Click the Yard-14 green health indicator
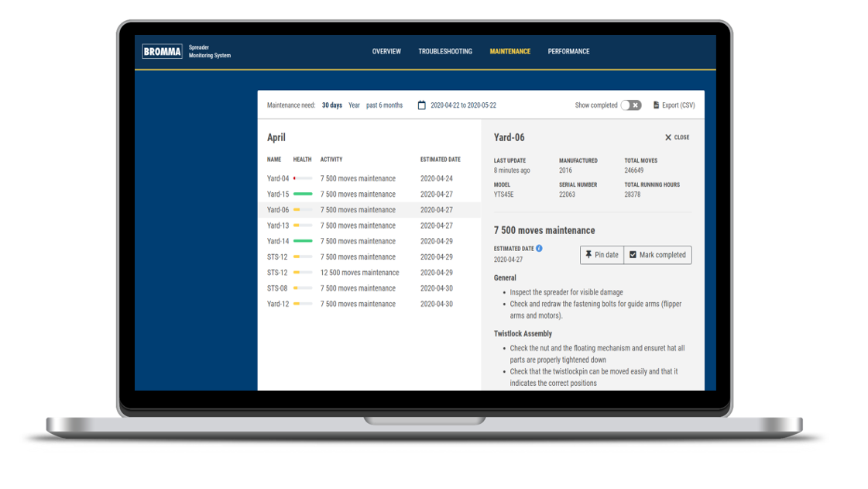Screen dimensions: 868x489 tap(303, 242)
